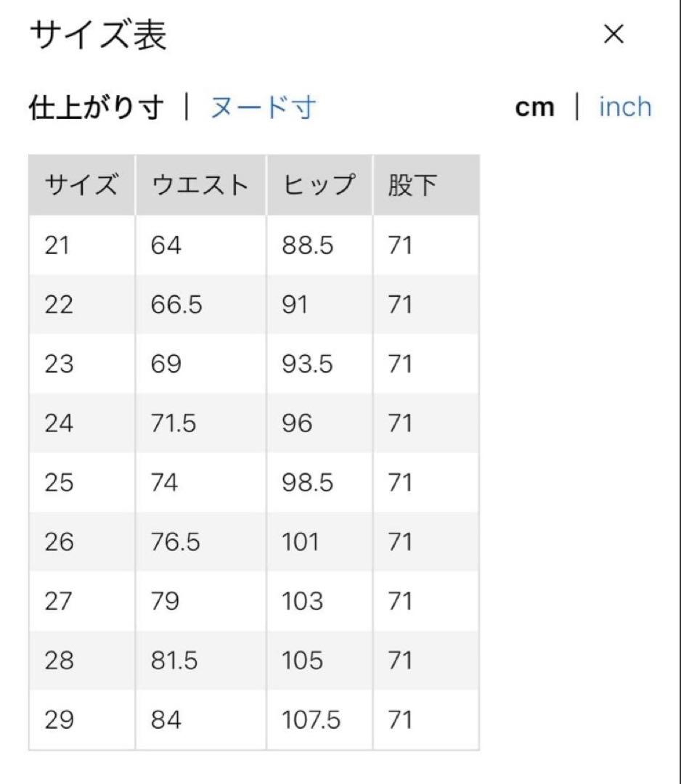
Task: Click the 107.5 hip value cell
Action: coord(311,720)
